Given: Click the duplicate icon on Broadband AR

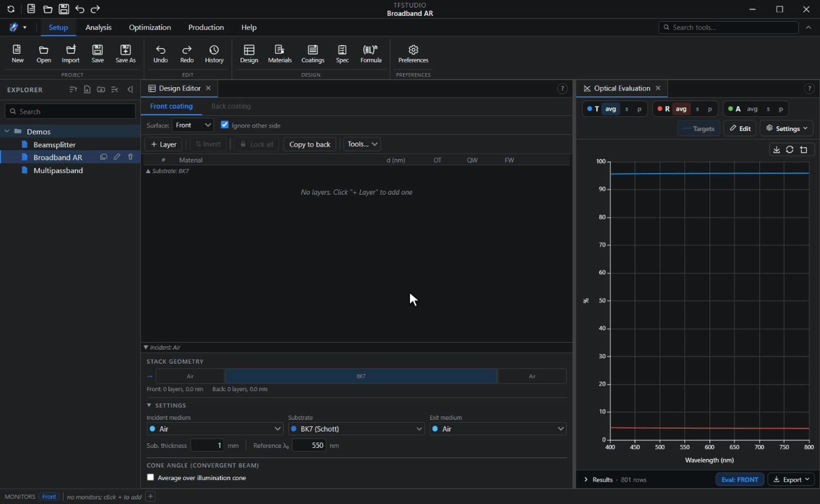Looking at the screenshot, I should (x=104, y=157).
